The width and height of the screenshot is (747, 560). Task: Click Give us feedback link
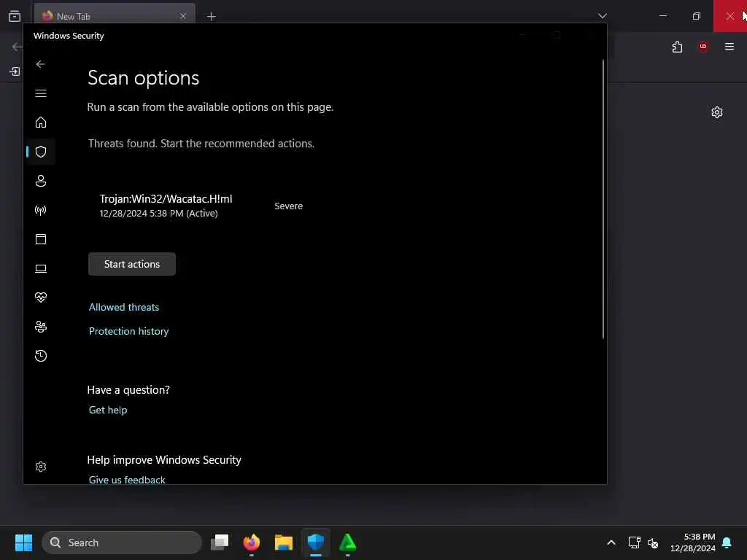[127, 480]
